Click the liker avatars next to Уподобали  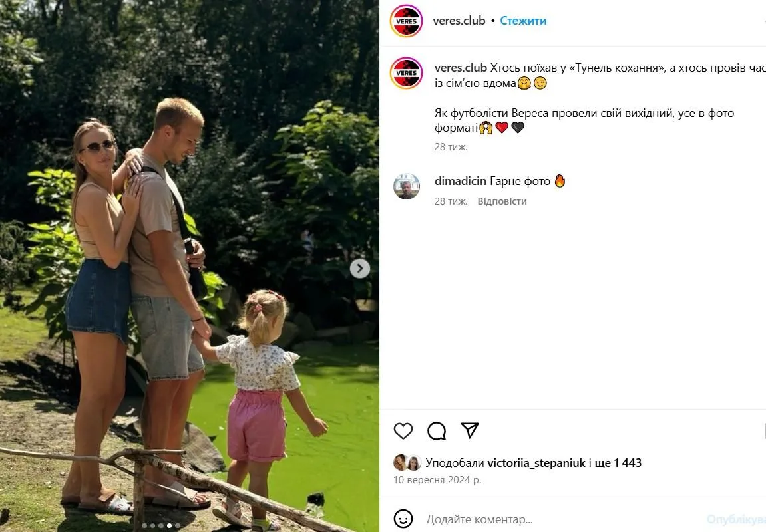tap(407, 463)
